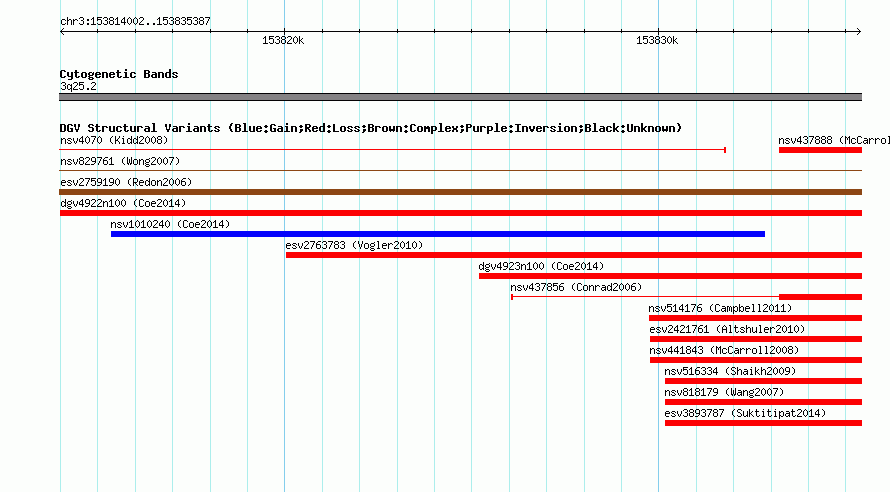Click the esv2421761 (Altshuler2010) label
This screenshot has height=492, width=890.
(727, 329)
